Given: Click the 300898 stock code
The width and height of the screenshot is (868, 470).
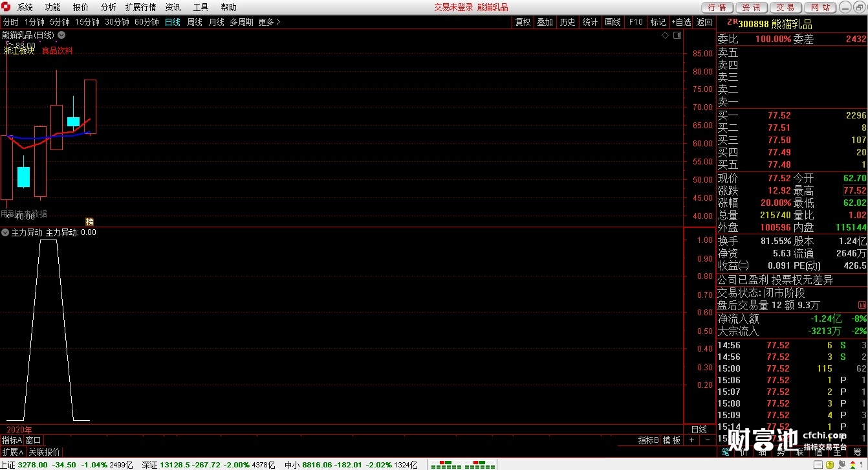Looking at the screenshot, I should (x=754, y=24).
